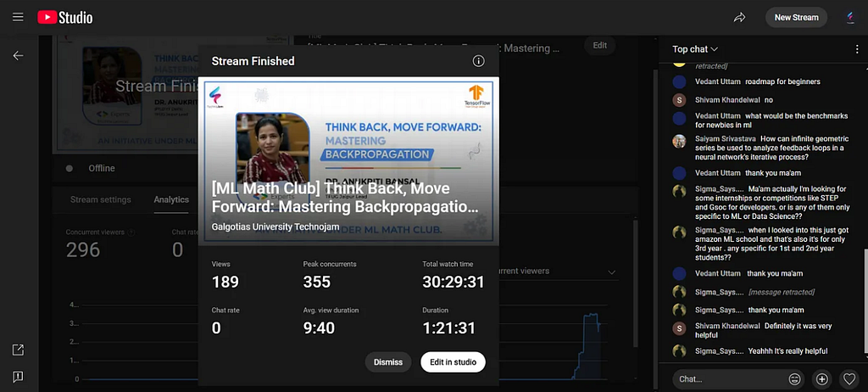Click the help icon next to Concurrent viewers
The image size is (868, 392).
click(131, 232)
